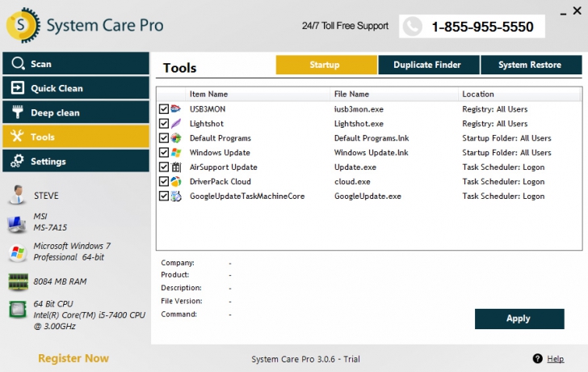Uncheck GoogleUpdateTaskMachineCore startup item

click(x=163, y=196)
